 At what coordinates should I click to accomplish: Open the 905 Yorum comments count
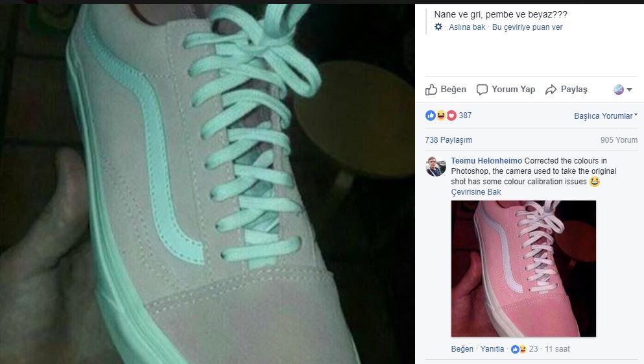tap(619, 140)
